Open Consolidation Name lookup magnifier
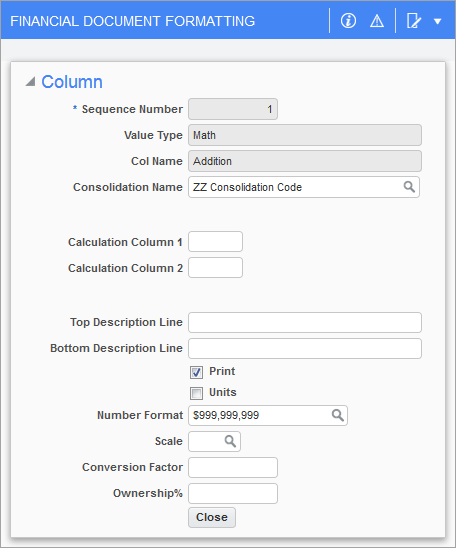Image resolution: width=456 pixels, height=548 pixels. [x=409, y=187]
